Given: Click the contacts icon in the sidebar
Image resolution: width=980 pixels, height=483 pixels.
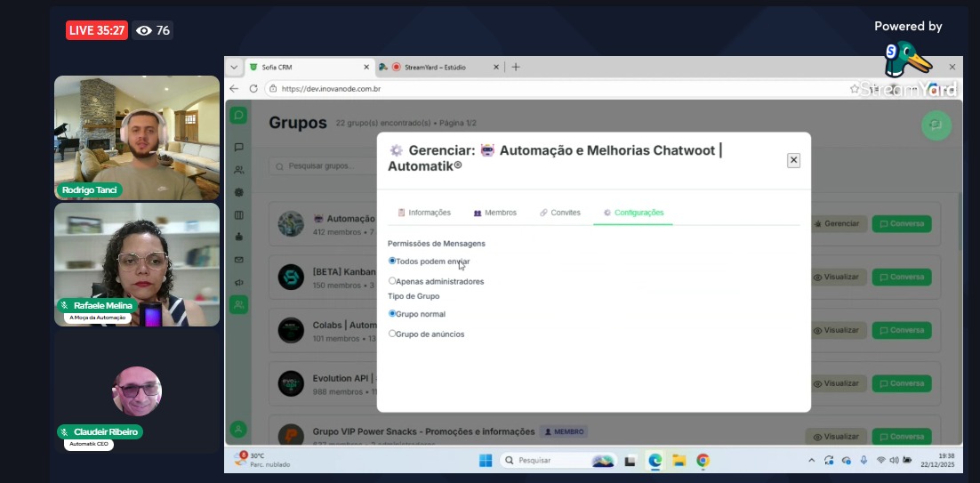Looking at the screenshot, I should tap(238, 170).
